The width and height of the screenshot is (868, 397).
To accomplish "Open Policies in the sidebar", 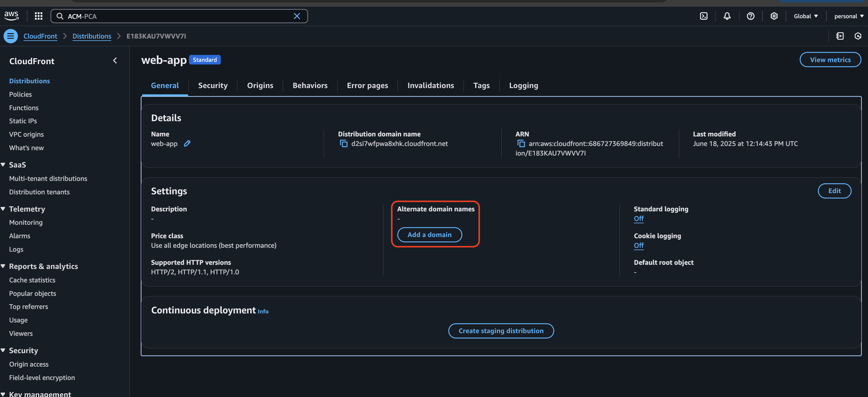I will click(20, 94).
